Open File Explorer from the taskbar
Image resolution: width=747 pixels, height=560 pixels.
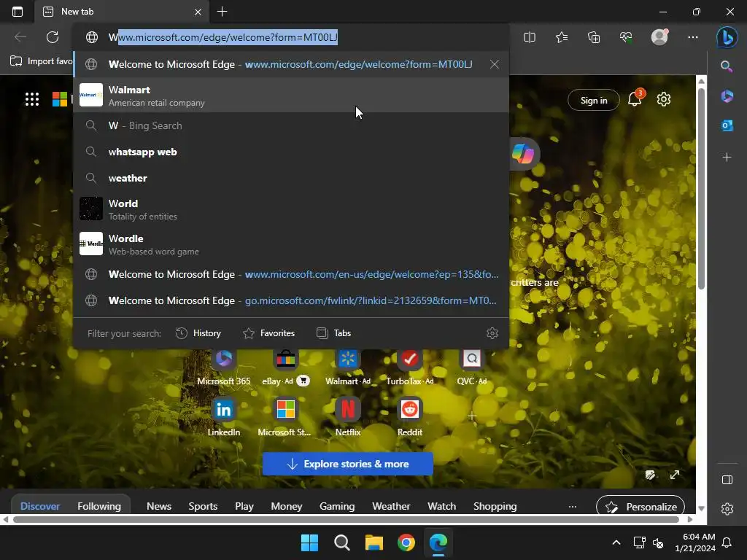pos(374,542)
